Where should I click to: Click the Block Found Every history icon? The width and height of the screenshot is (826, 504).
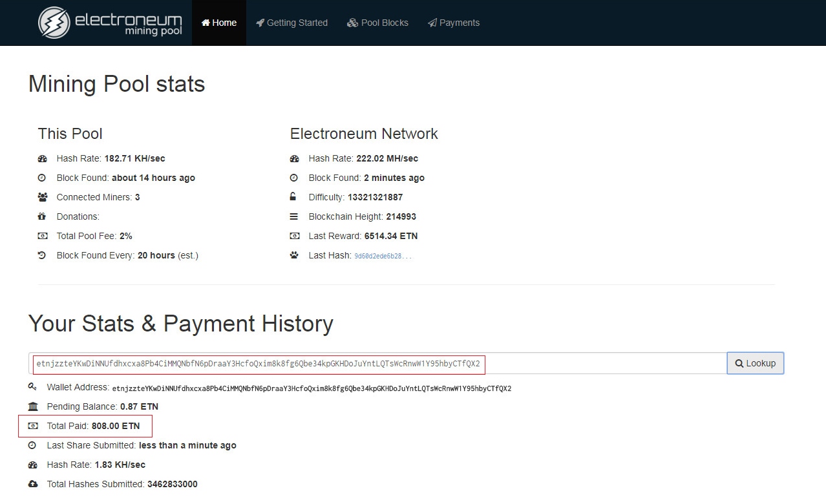(42, 255)
